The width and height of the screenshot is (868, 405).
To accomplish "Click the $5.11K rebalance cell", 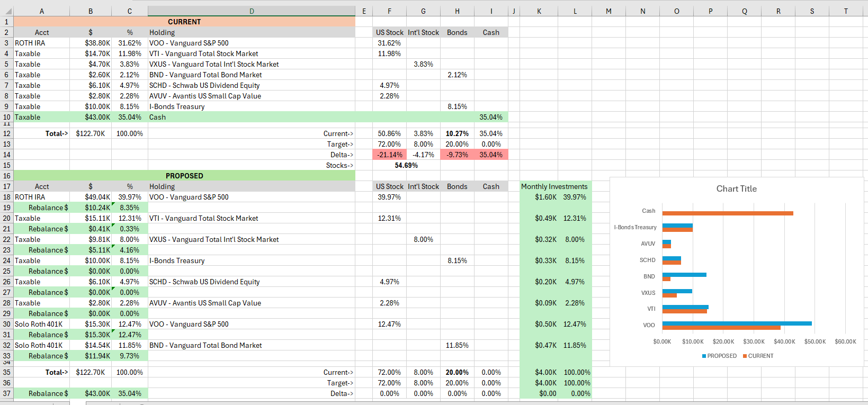I will point(91,250).
